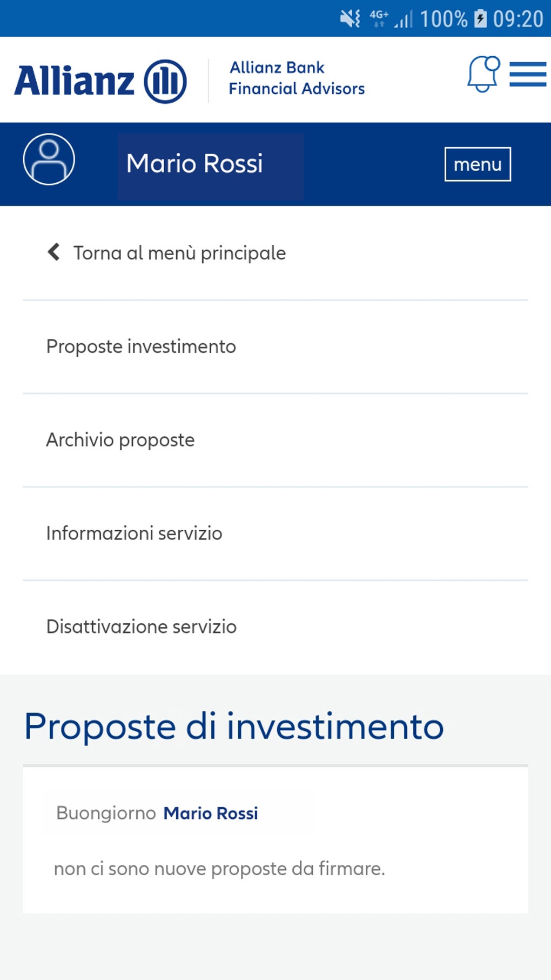The width and height of the screenshot is (551, 980).
Task: Tap Allianz Bank Financial Advisors text
Action: tap(297, 78)
